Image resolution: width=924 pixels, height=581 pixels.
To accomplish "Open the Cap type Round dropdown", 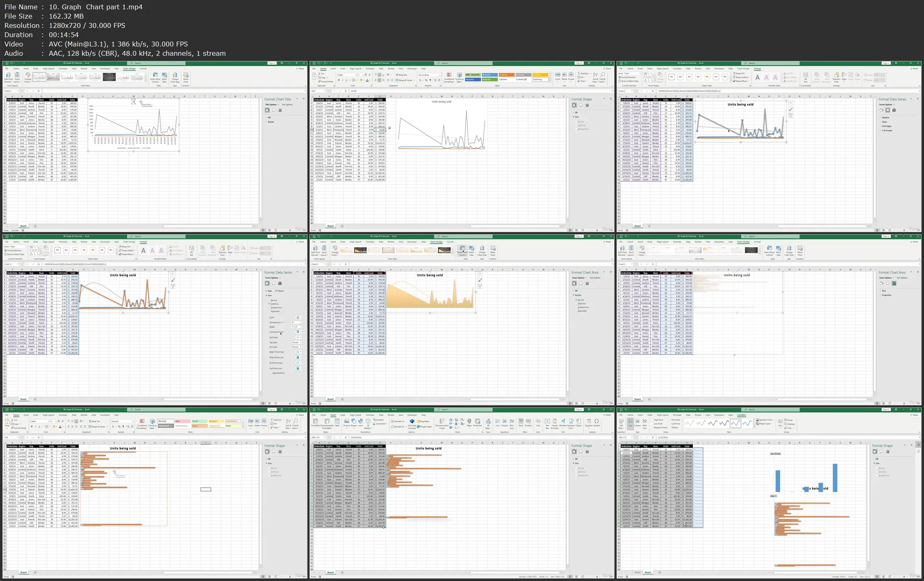I will point(297,342).
